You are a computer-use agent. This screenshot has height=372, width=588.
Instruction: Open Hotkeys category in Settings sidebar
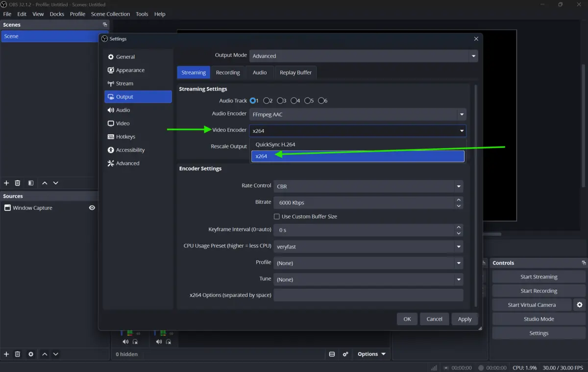pos(138,137)
